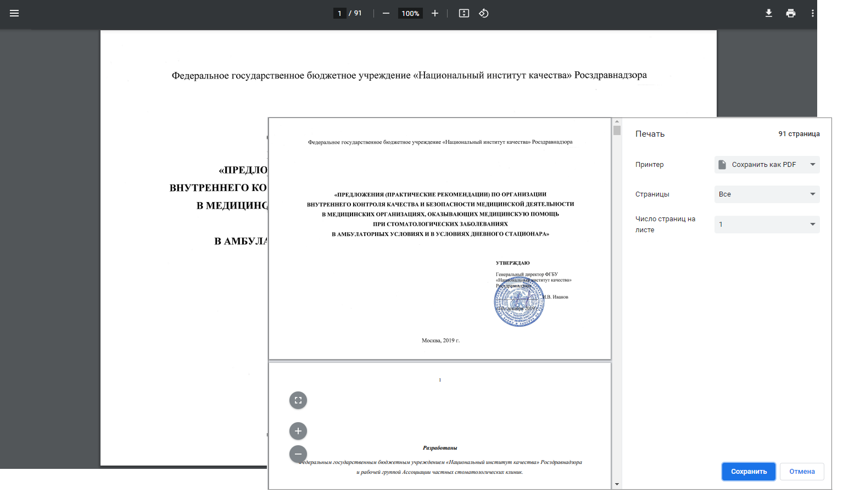Viewport: 843px width, 504px height.
Task: Zoom out with the toolbar minus icon
Action: click(386, 13)
